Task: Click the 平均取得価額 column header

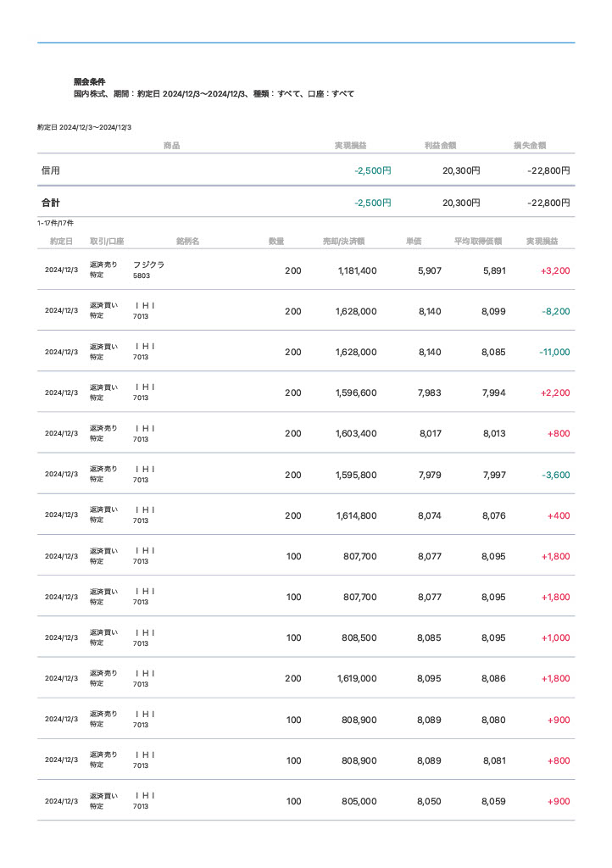Action: tap(478, 242)
